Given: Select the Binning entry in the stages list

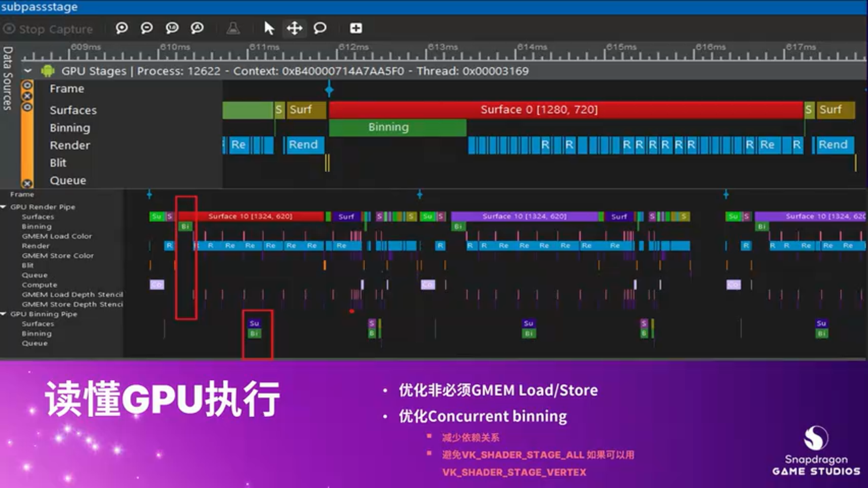Looking at the screenshot, I should (x=69, y=127).
